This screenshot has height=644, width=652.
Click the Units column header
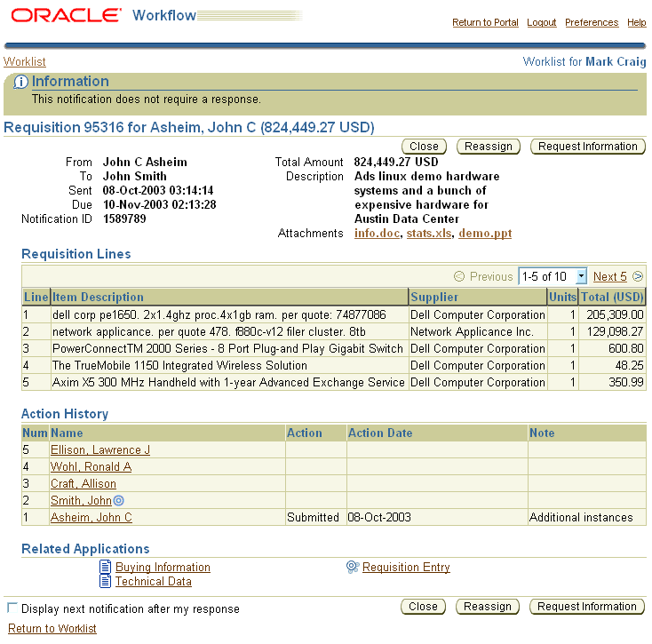tap(562, 297)
